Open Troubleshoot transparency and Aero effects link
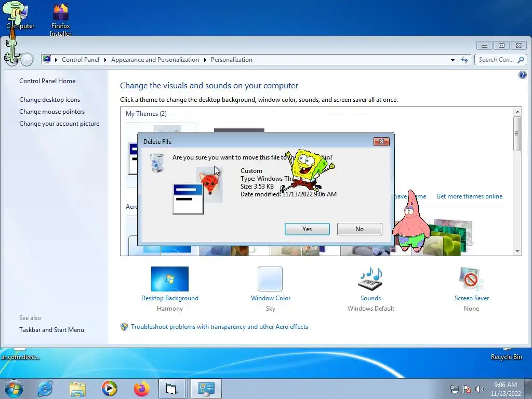 click(x=220, y=327)
